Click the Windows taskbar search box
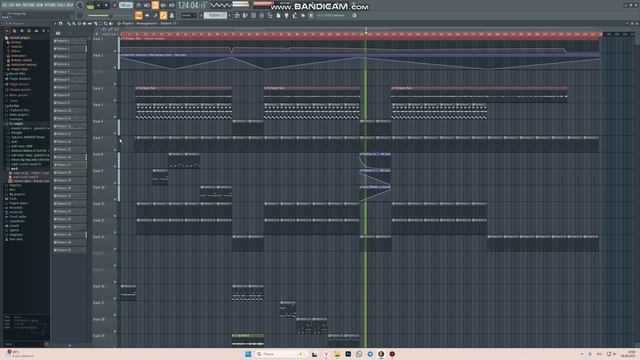 point(282,354)
